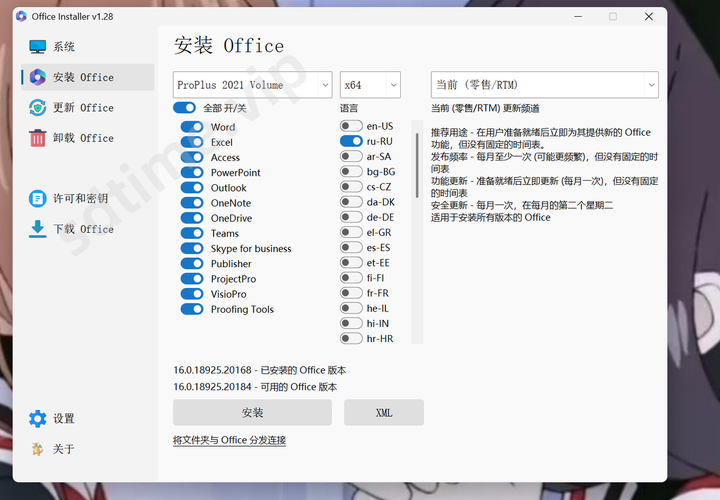Click the 设置 gear icon
Viewport: 720px width, 500px height.
tap(38, 419)
